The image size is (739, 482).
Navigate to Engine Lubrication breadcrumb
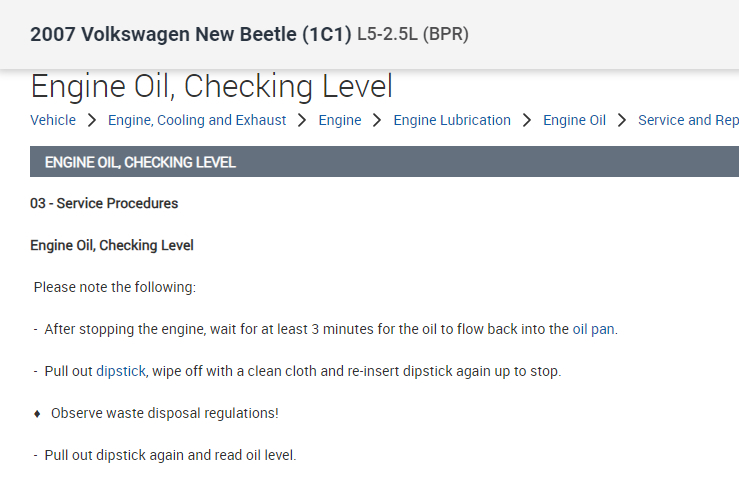click(452, 120)
